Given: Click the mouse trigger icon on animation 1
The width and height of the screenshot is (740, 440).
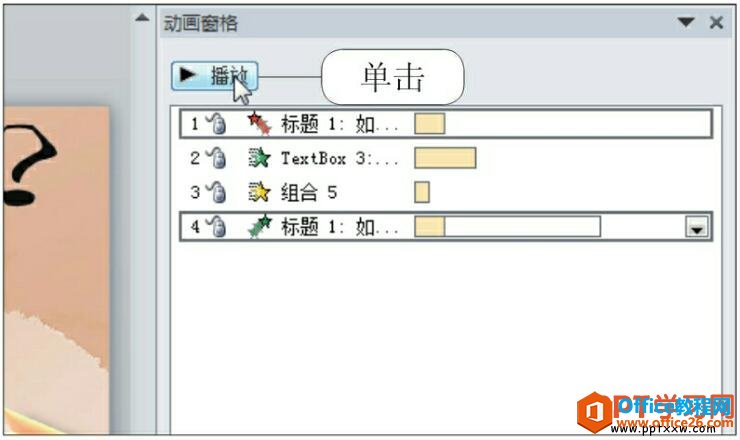Looking at the screenshot, I should coord(216,124).
